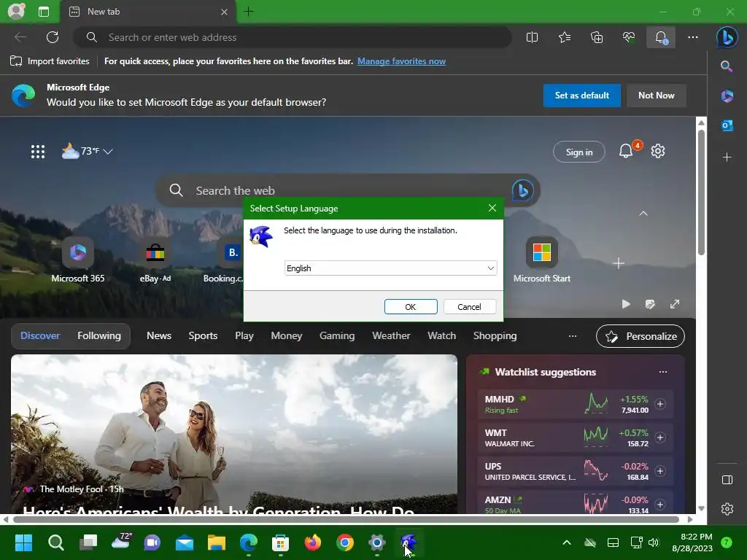Open the Shopping category
This screenshot has width=747, height=560.
(x=495, y=335)
